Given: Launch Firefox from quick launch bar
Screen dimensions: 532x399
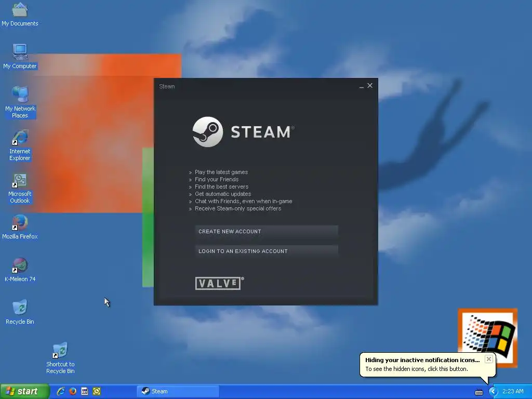Looking at the screenshot, I should [x=73, y=391].
